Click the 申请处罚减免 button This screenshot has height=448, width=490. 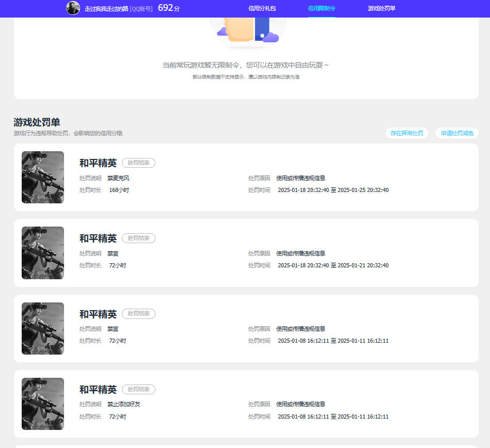457,133
